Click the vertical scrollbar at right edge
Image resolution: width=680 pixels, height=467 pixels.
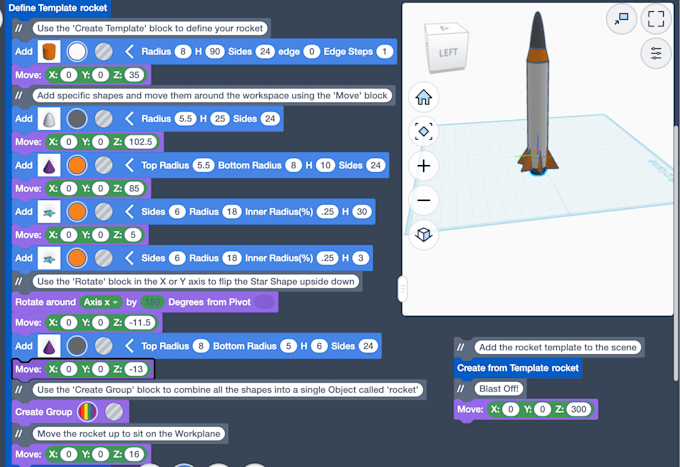pos(676,254)
